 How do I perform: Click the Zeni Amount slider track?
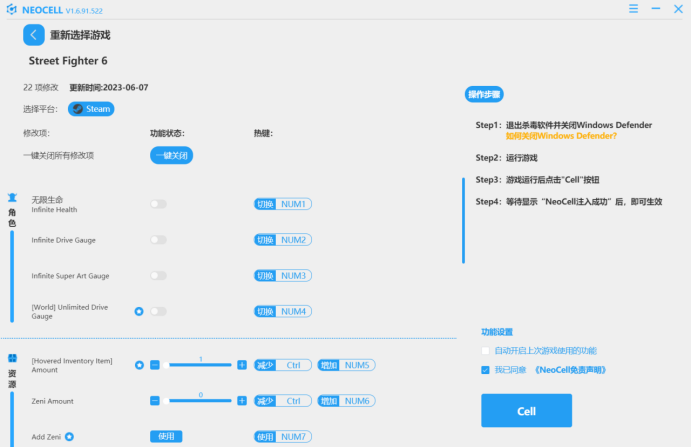pyautogui.click(x=200, y=401)
